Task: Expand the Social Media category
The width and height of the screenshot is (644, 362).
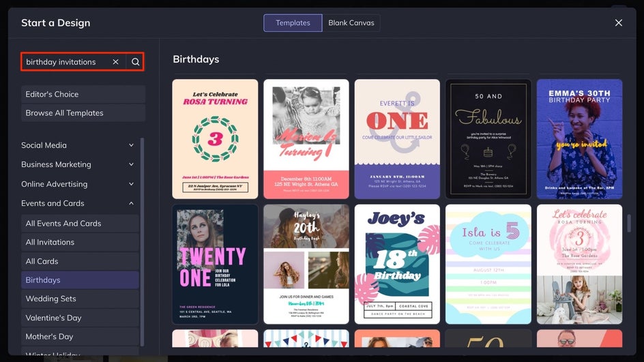Action: click(78, 145)
